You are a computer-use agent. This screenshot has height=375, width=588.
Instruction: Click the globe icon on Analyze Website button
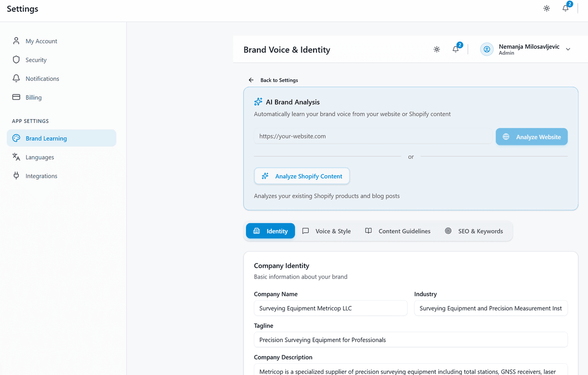tap(506, 137)
